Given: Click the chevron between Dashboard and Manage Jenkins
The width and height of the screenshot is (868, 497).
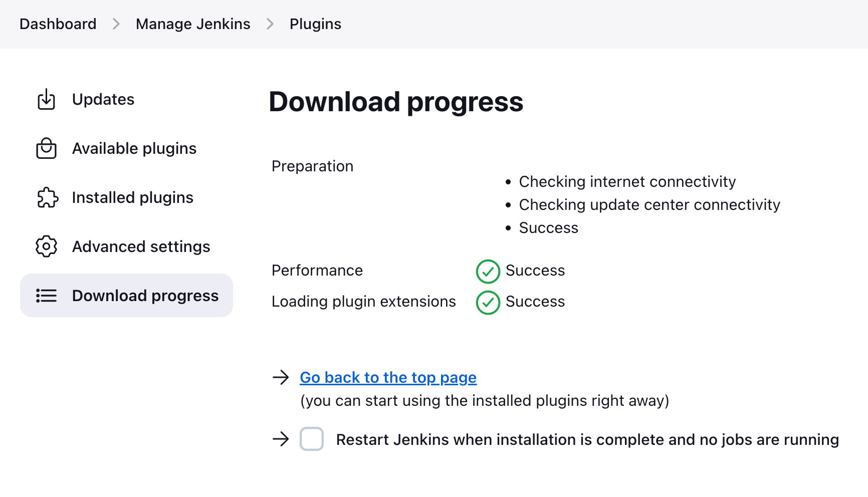Looking at the screenshot, I should pyautogui.click(x=116, y=24).
